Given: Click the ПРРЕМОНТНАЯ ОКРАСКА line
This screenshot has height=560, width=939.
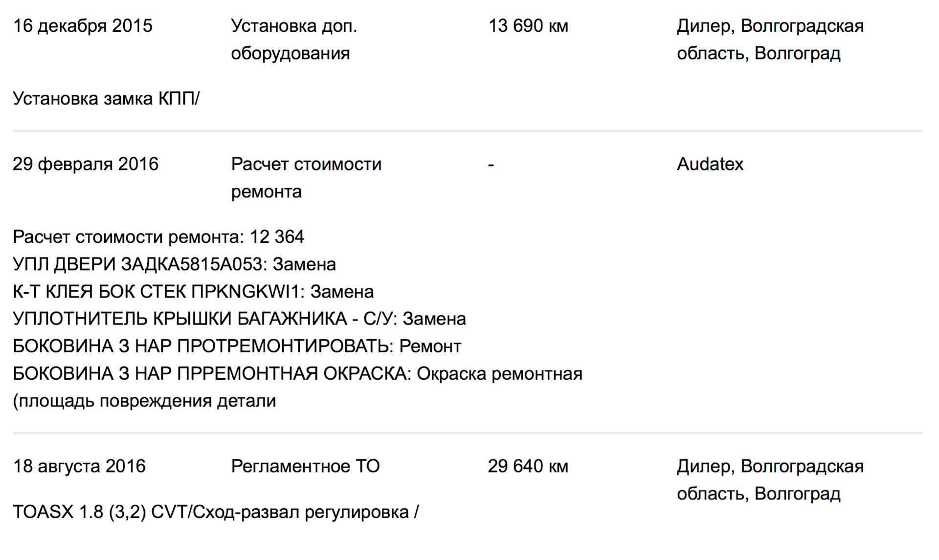Looking at the screenshot, I should click(297, 374).
